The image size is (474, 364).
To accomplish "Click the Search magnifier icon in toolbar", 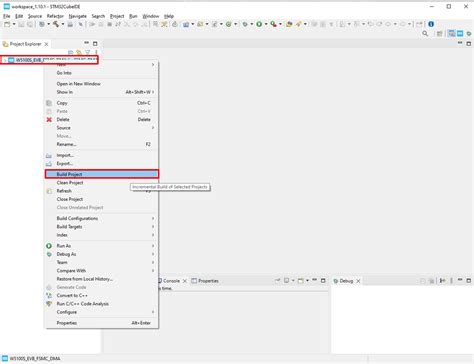I will click(425, 34).
